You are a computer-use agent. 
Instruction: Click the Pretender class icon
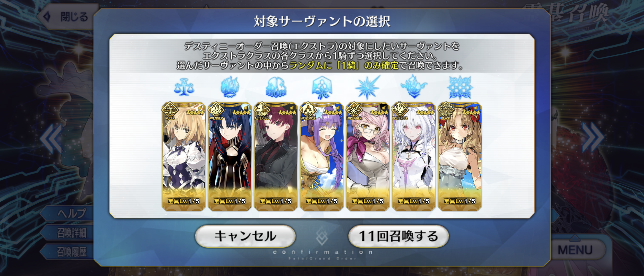click(414, 87)
